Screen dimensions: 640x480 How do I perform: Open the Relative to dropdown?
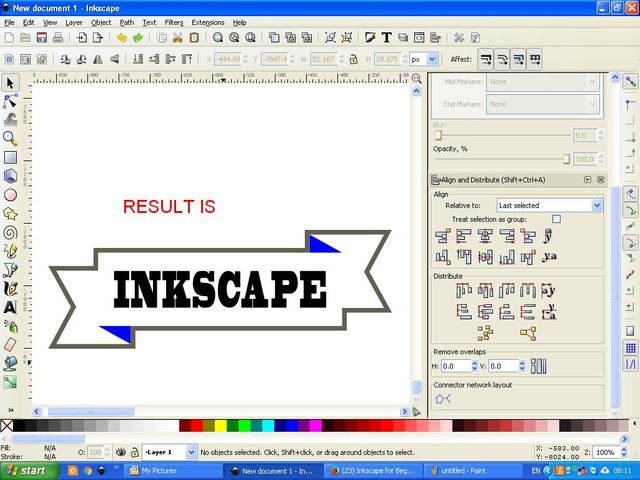point(549,205)
